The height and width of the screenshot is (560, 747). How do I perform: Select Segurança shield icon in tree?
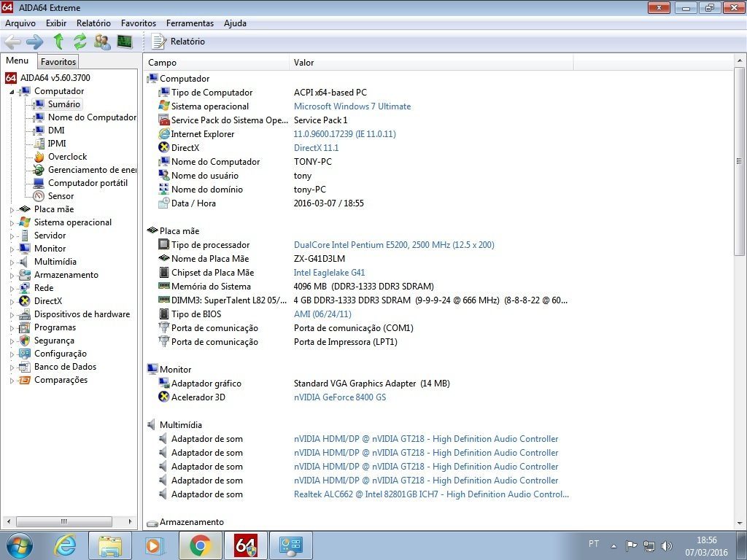point(25,341)
